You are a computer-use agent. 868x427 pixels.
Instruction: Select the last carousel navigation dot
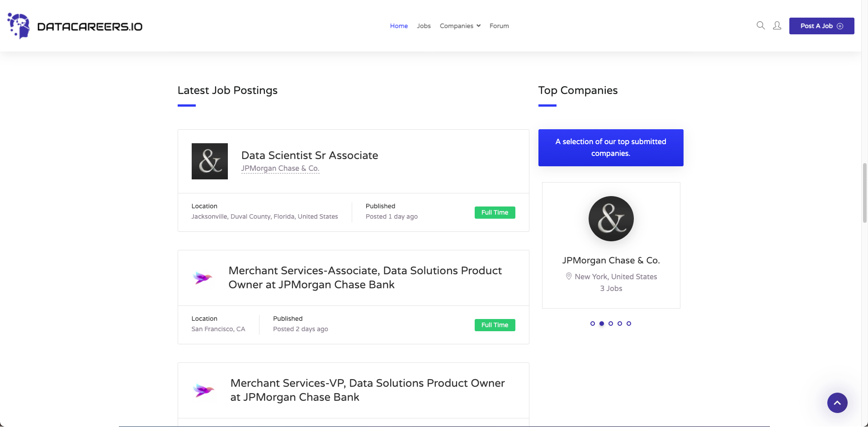(629, 324)
